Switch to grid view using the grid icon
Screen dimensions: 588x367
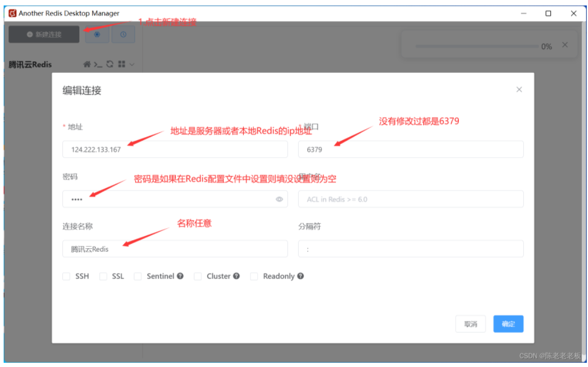(x=121, y=64)
